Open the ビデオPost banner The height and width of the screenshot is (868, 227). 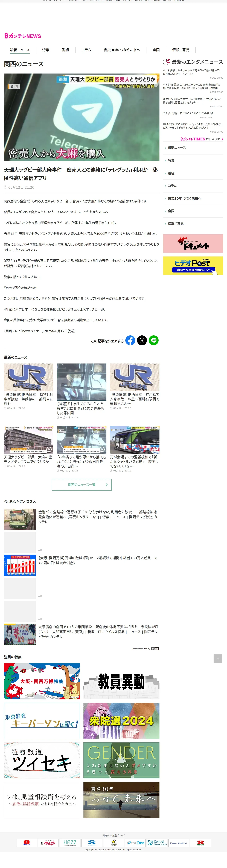point(193,266)
